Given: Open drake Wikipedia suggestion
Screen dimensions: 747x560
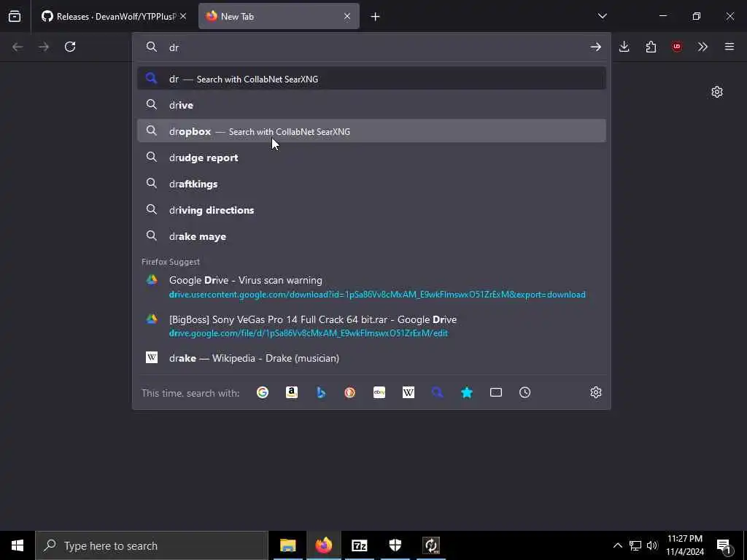Looking at the screenshot, I should click(x=371, y=358).
